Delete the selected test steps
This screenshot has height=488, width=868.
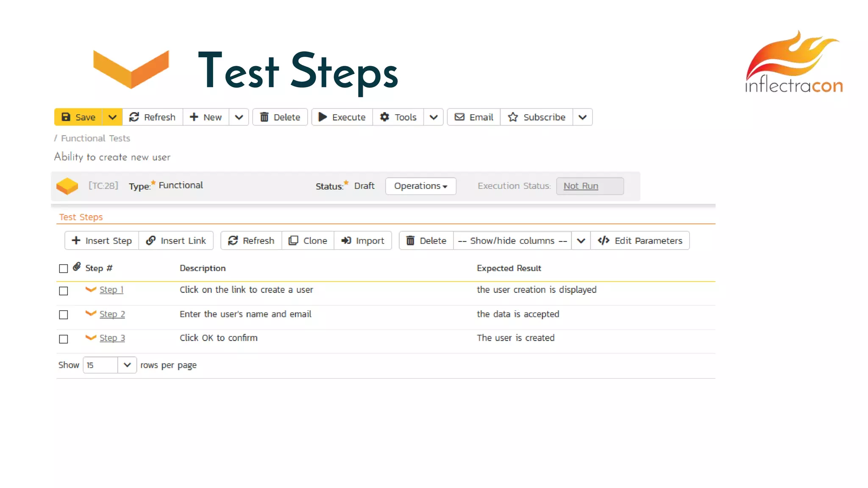[426, 241]
